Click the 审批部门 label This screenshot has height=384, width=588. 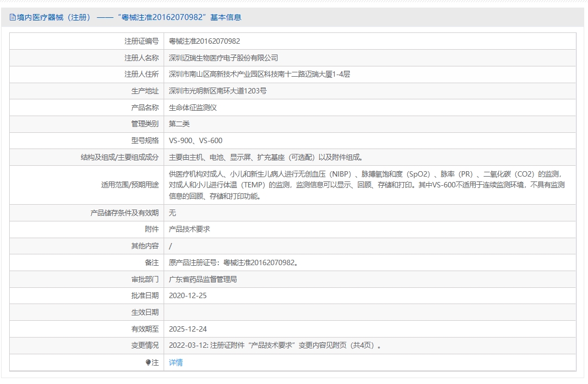click(145, 279)
